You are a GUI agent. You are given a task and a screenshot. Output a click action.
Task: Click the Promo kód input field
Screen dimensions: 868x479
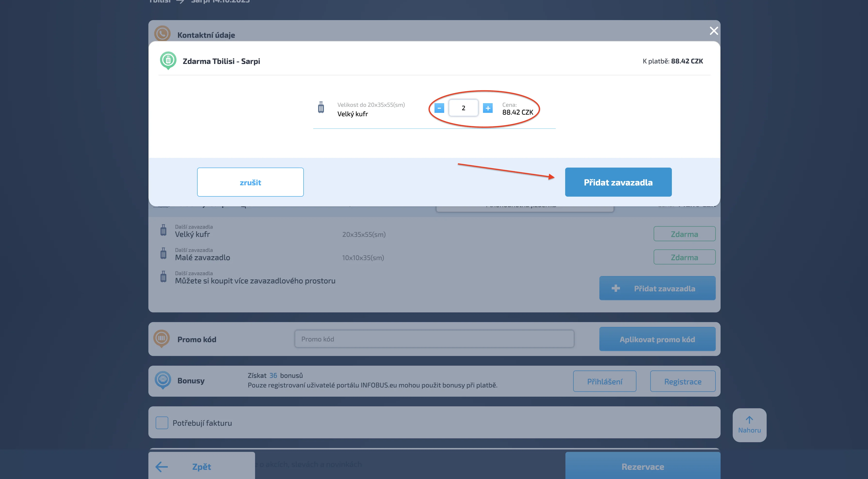point(434,339)
